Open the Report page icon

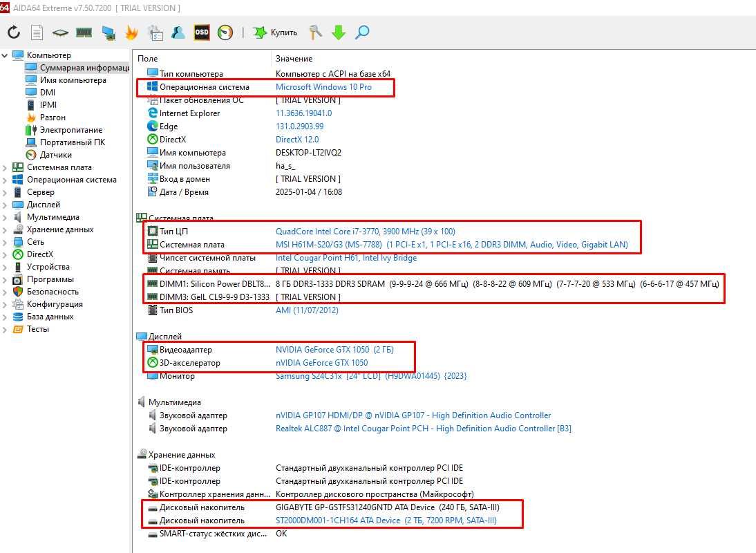[x=37, y=32]
